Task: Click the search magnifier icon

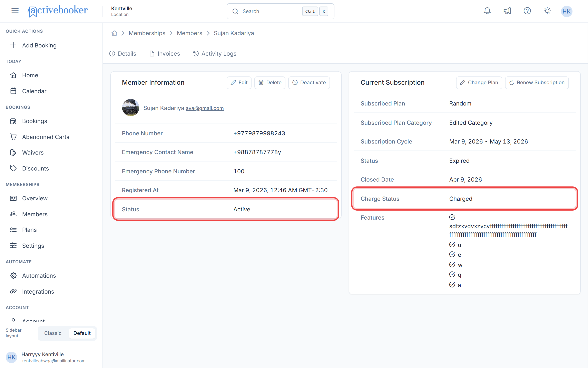Action: coord(235,11)
